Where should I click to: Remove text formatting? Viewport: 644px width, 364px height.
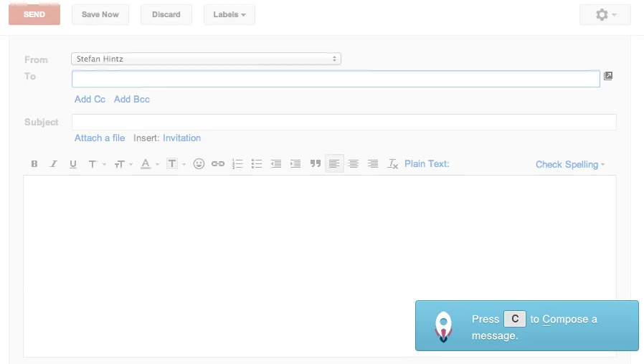[x=393, y=164]
